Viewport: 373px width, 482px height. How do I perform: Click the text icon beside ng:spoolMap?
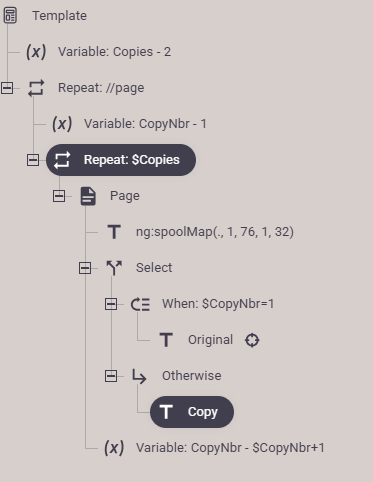(114, 232)
